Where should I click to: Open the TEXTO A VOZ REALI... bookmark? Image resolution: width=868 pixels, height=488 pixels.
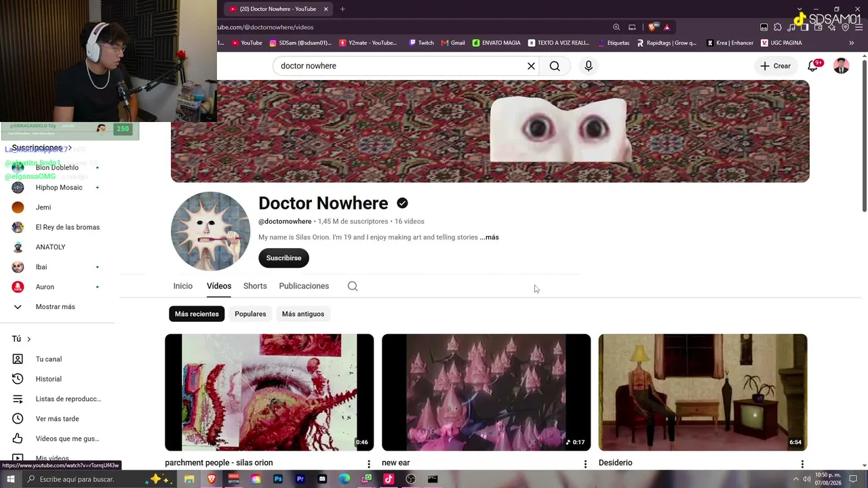(559, 43)
